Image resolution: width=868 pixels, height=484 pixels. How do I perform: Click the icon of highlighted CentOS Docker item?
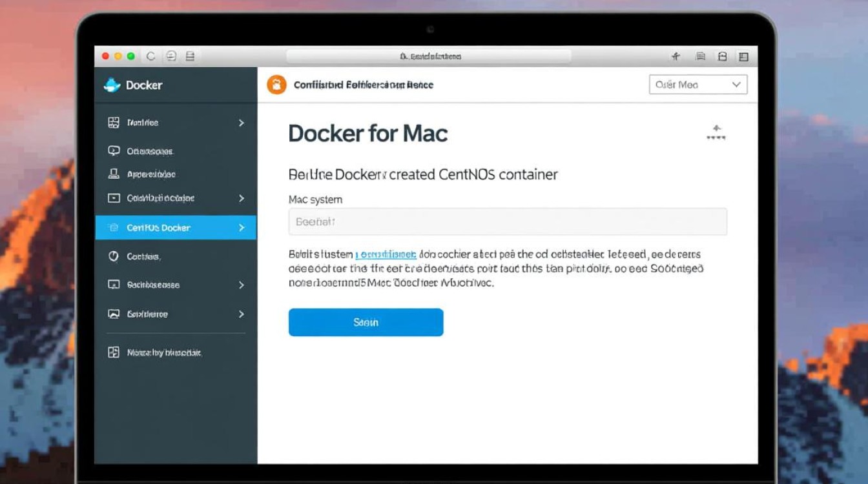coord(114,228)
